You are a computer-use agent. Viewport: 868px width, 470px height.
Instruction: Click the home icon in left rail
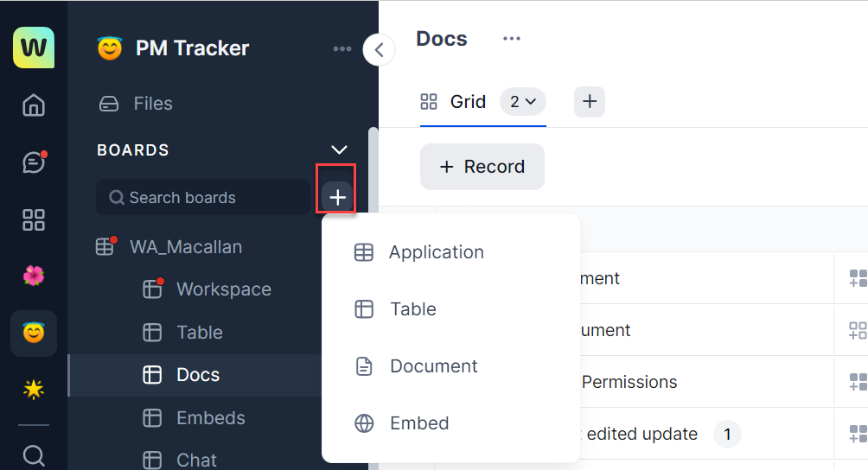pos(34,105)
